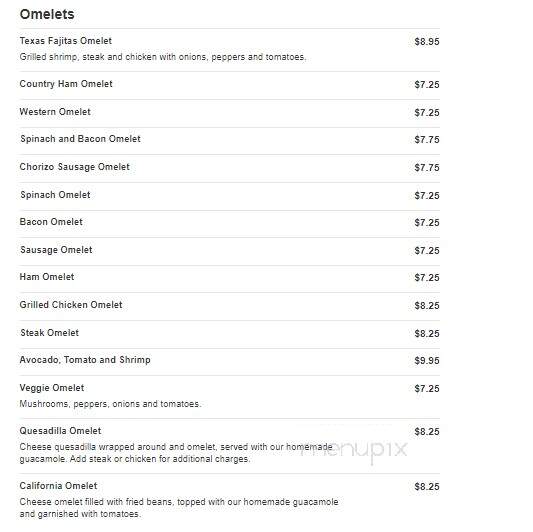533x532 pixels.
Task: Click the Veggie Omelet mushrooms description
Action: 110,404
